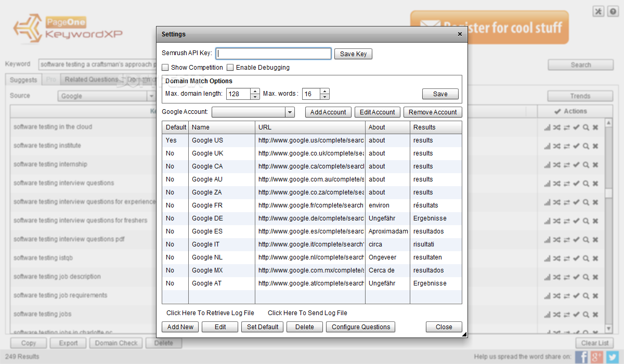Open the Google Account combo box
The height and width of the screenshot is (364, 624).
point(253,112)
